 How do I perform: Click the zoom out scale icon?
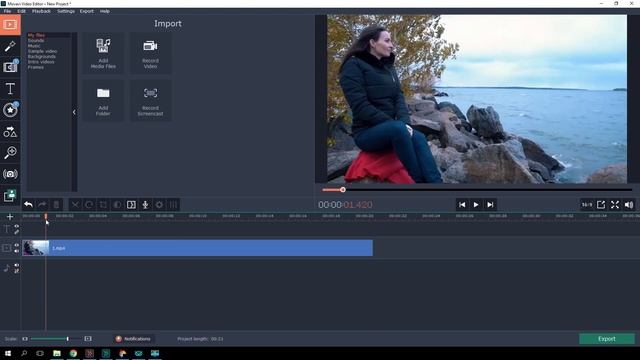pos(25,339)
